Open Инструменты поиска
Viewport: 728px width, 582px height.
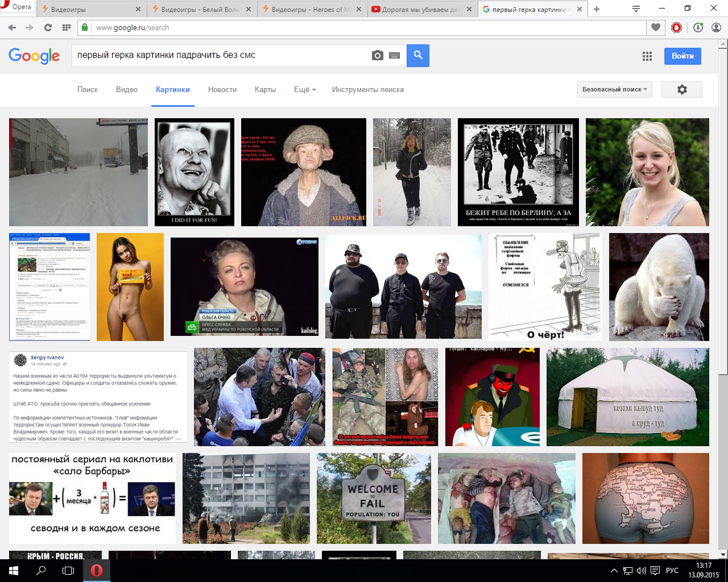pyautogui.click(x=368, y=89)
